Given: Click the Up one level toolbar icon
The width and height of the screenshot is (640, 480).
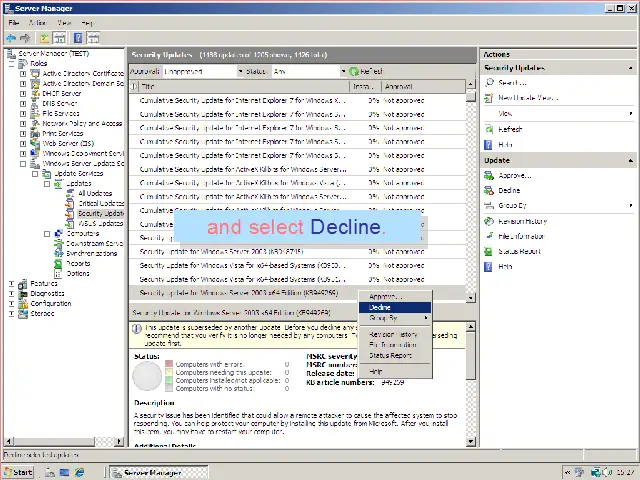Looking at the screenshot, I should point(44,38).
